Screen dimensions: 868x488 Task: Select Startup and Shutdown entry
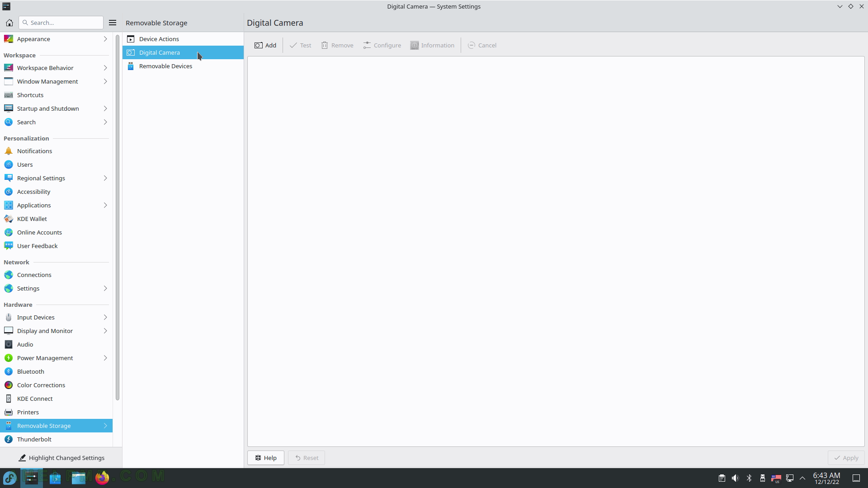coord(56,108)
